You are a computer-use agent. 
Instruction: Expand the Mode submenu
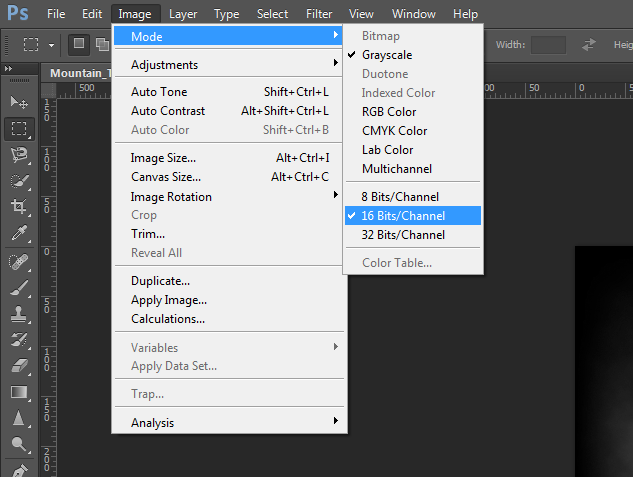[228, 36]
